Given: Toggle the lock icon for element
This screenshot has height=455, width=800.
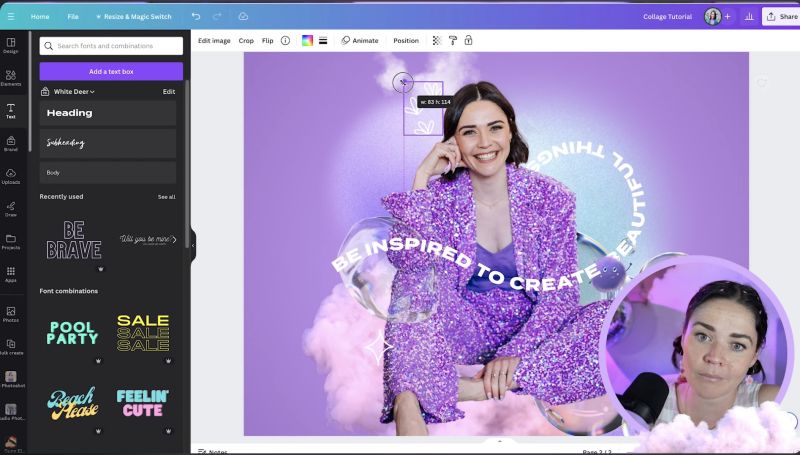Looking at the screenshot, I should tap(468, 40).
